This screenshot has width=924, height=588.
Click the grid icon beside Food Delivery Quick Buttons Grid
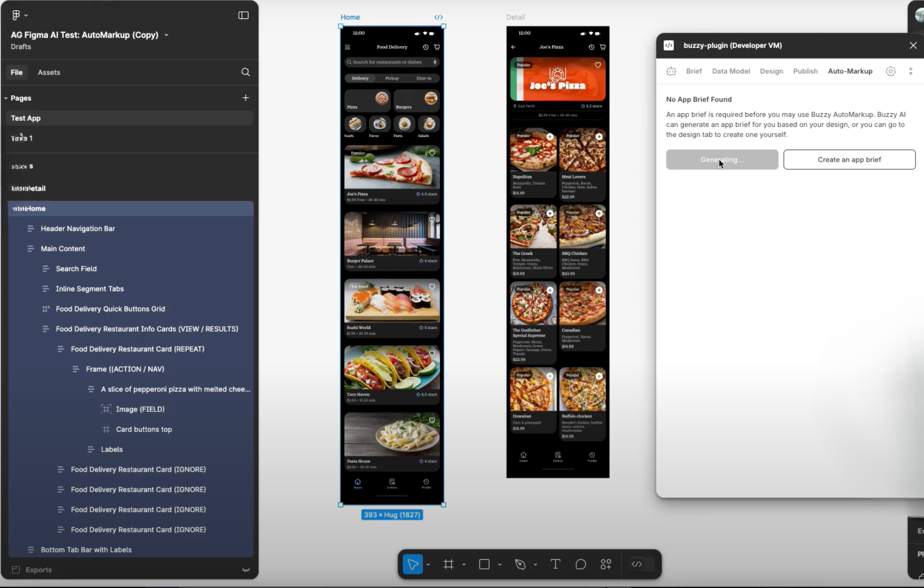tap(46, 309)
